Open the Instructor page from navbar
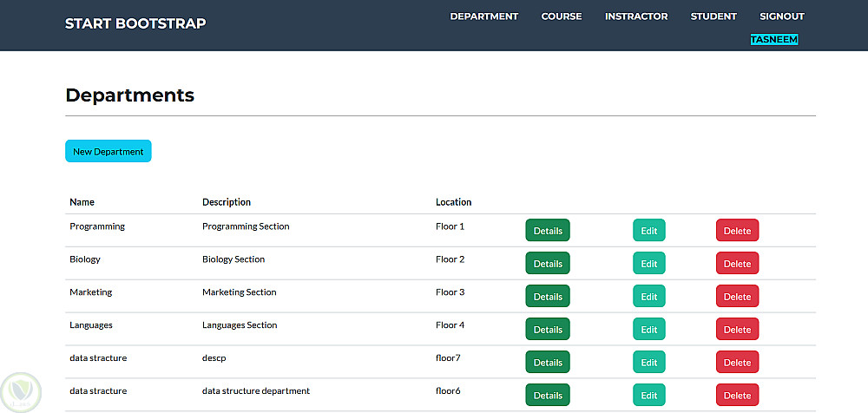Viewport: 868px width, 413px height. coord(636,16)
